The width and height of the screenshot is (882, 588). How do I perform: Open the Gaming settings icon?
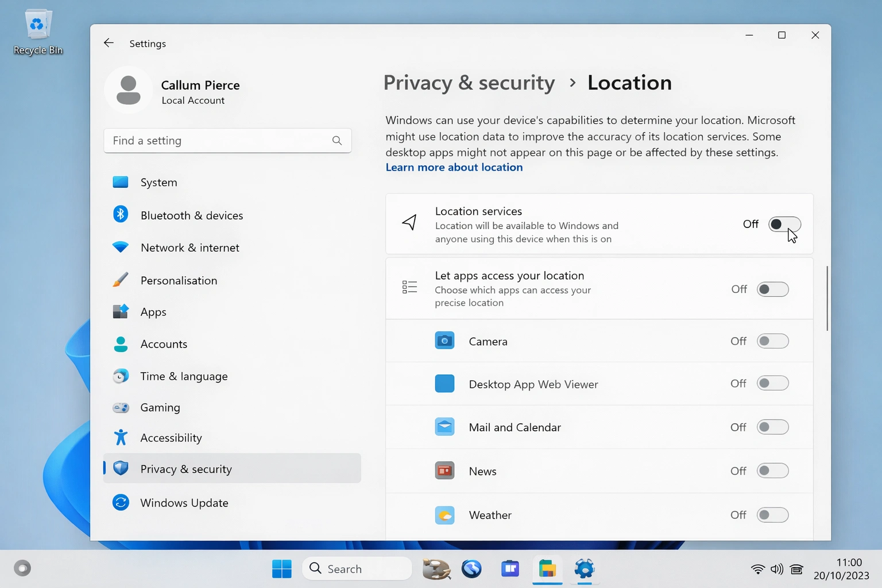pyautogui.click(x=120, y=407)
